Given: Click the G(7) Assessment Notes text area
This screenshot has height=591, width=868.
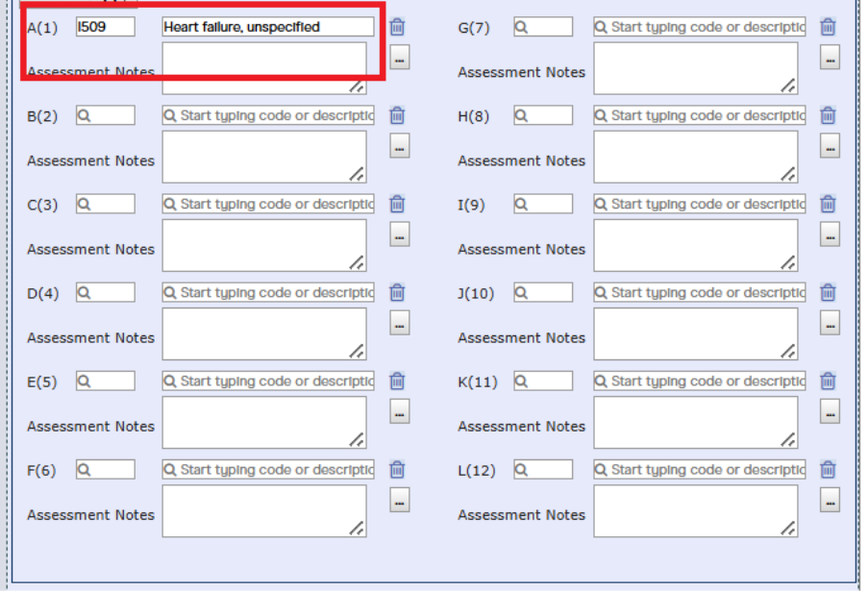Looking at the screenshot, I should 696,68.
